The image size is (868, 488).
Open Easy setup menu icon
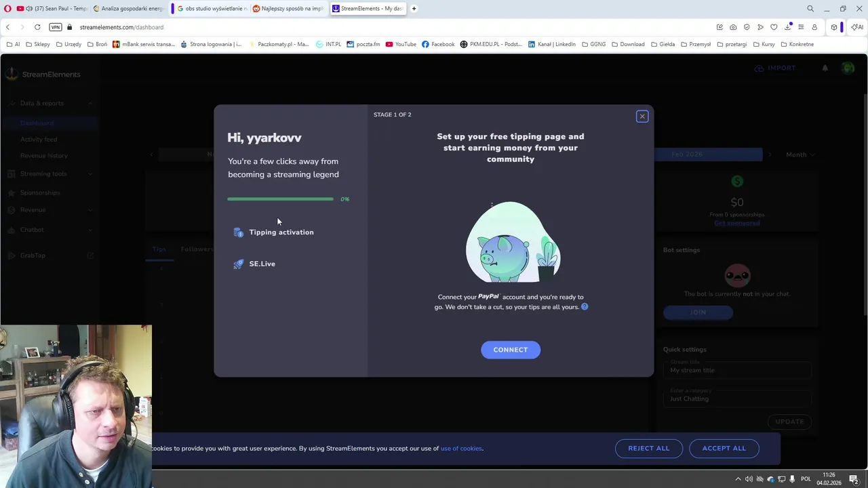click(801, 27)
